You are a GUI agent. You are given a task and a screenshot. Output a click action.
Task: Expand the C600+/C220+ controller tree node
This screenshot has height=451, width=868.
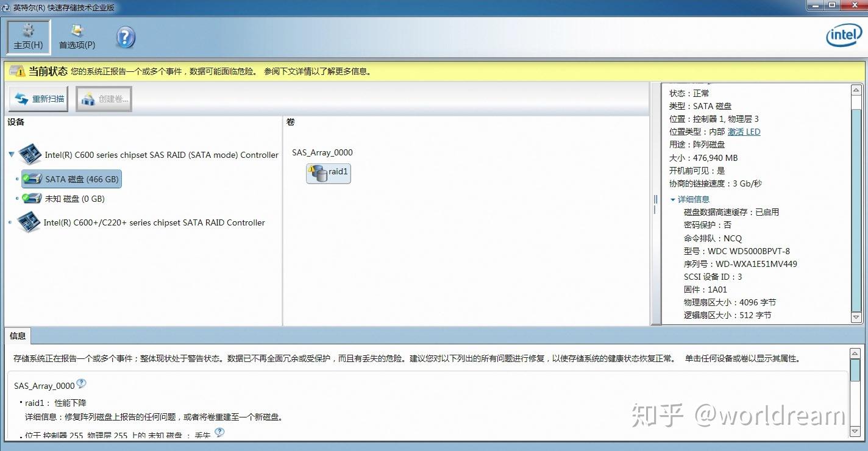coord(10,222)
